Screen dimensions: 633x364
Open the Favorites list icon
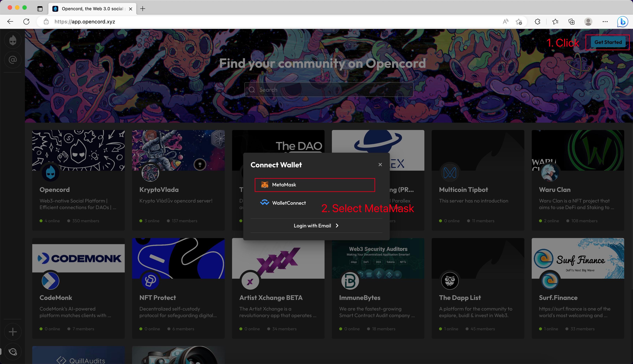555,22
